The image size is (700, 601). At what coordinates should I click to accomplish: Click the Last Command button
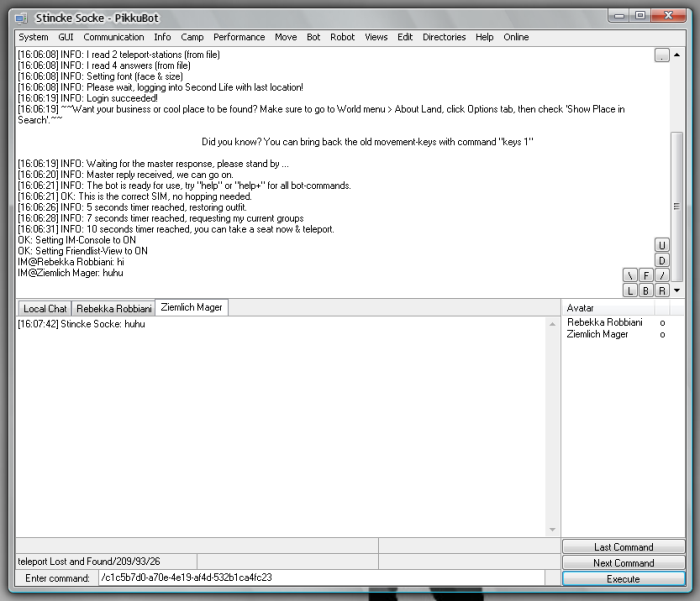623,547
